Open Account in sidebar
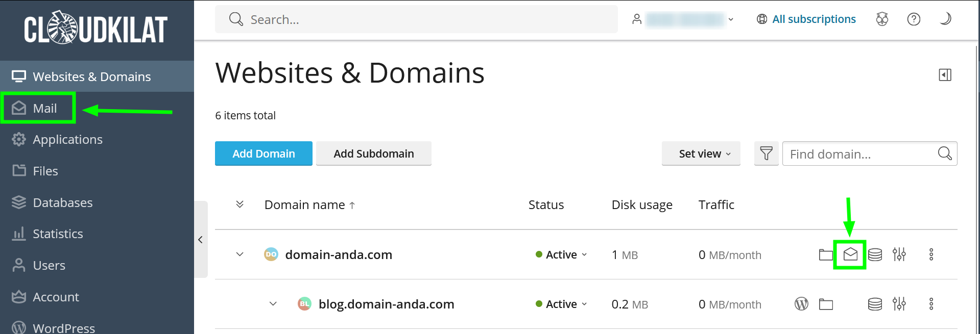The image size is (980, 334). click(x=97, y=297)
